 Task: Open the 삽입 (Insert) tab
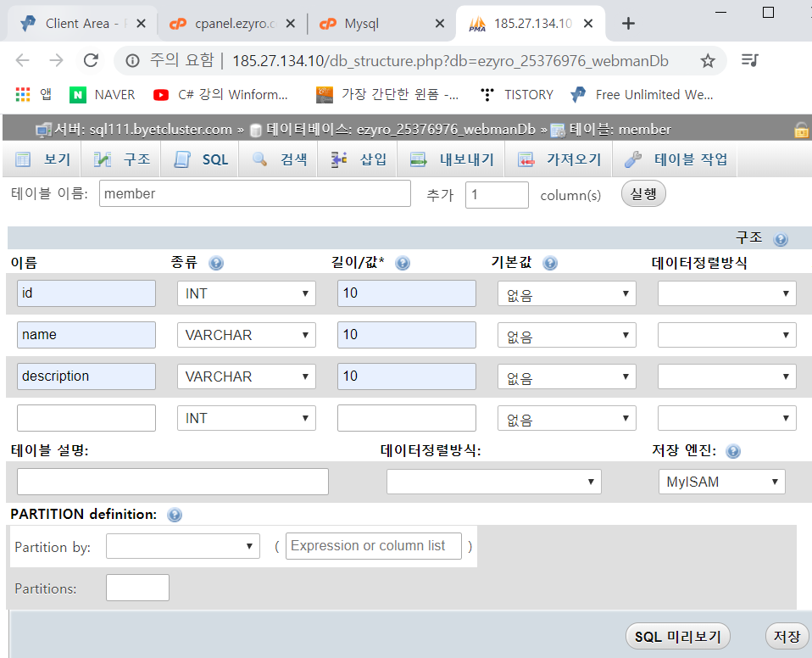[359, 159]
